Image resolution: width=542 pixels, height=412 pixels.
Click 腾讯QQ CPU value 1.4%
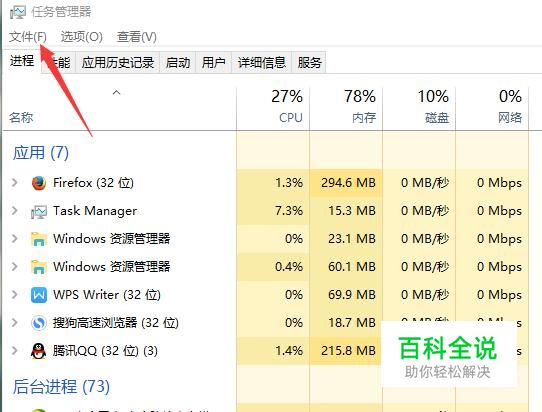click(289, 350)
